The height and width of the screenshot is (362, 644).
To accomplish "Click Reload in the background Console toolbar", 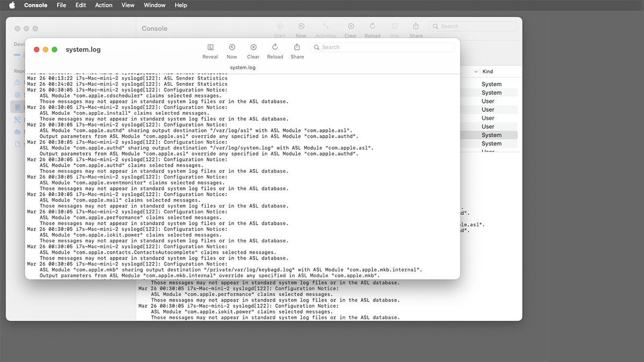I will tap(372, 26).
